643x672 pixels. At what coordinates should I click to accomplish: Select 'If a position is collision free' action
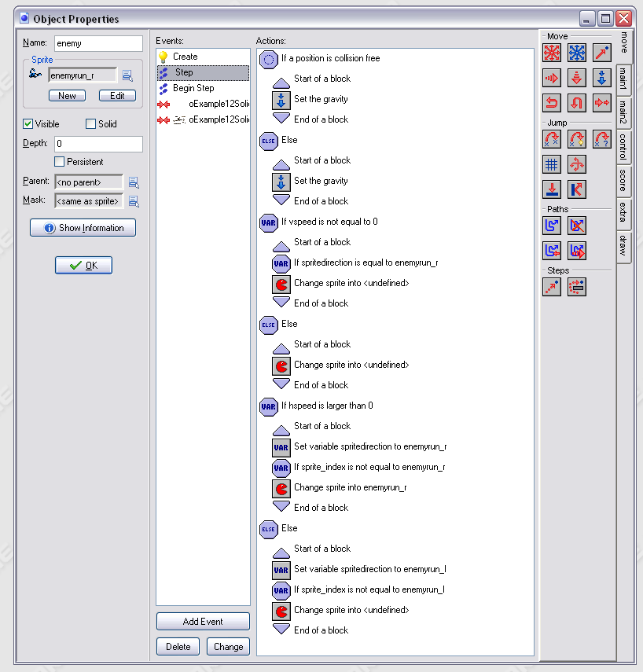click(320, 59)
